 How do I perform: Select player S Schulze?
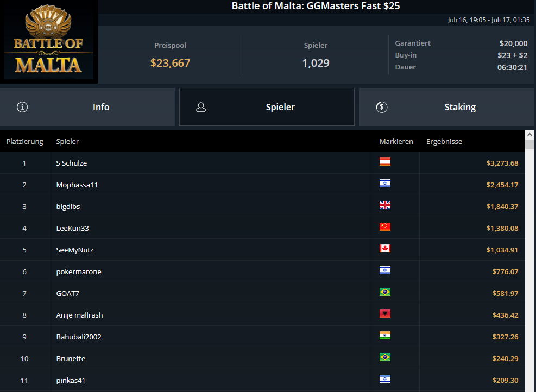click(72, 163)
